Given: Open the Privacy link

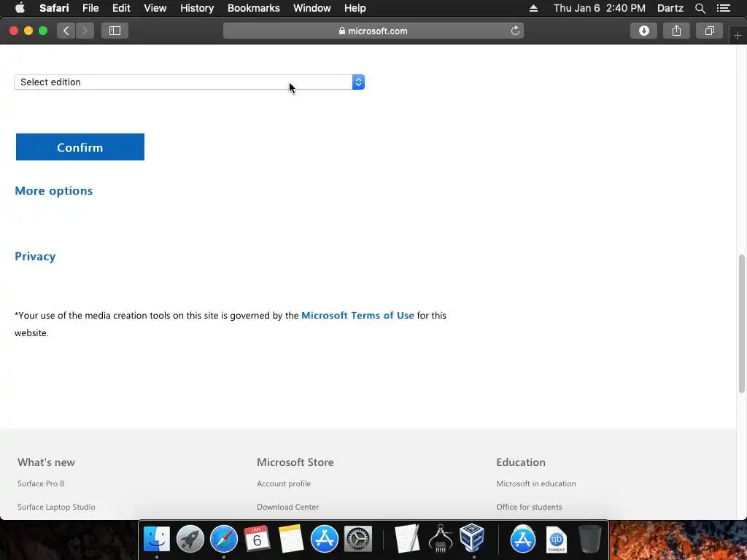Looking at the screenshot, I should click(35, 256).
